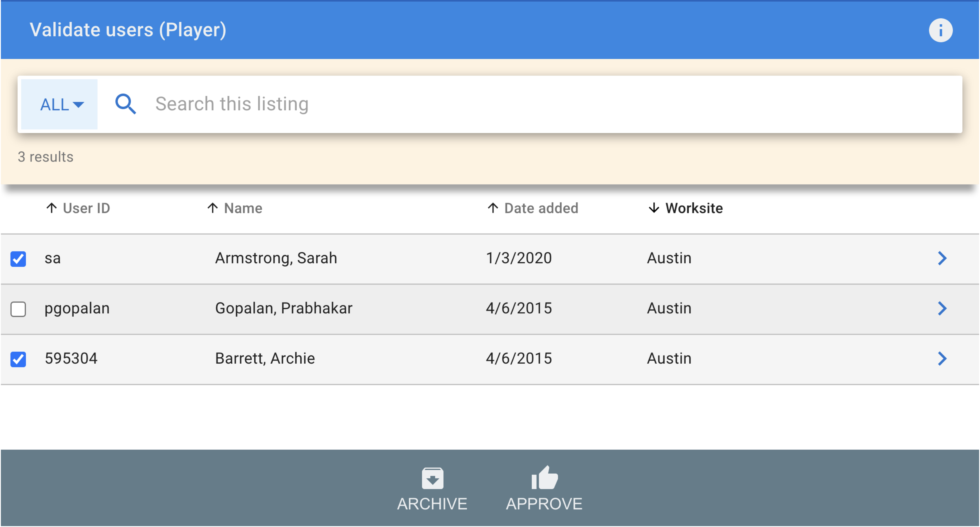The height and width of the screenshot is (527, 980).
Task: Sort the table by Name column
Action: tap(243, 208)
